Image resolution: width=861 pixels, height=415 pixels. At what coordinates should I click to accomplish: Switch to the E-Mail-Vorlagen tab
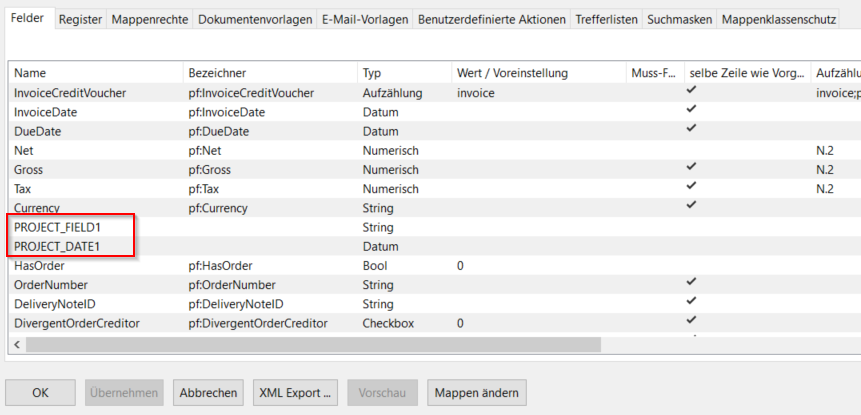365,20
